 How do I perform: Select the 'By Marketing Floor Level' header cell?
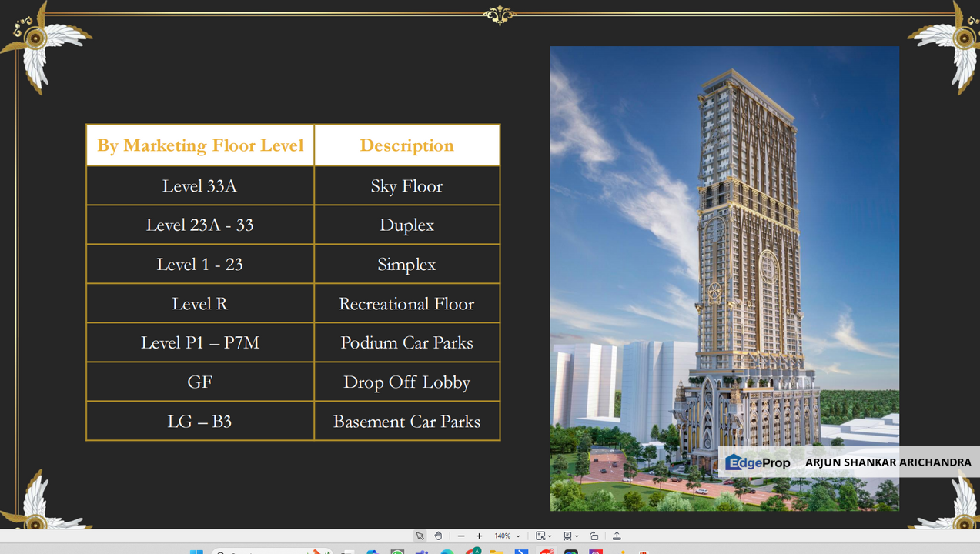[x=200, y=145]
